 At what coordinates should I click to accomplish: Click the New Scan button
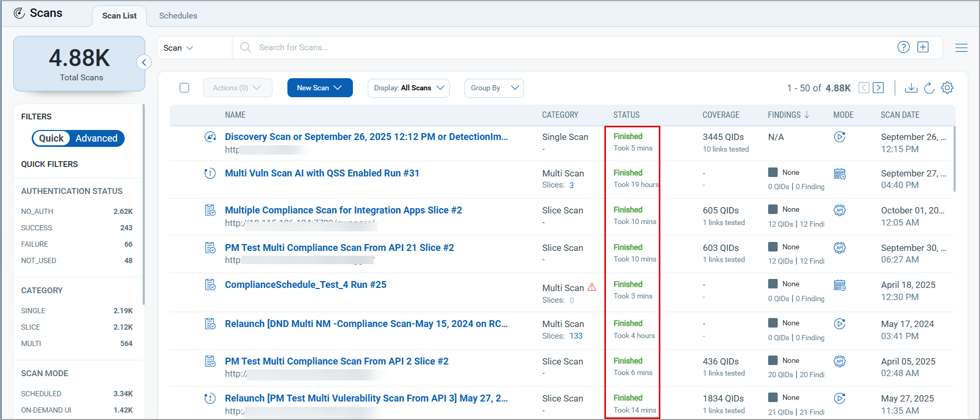[x=320, y=88]
